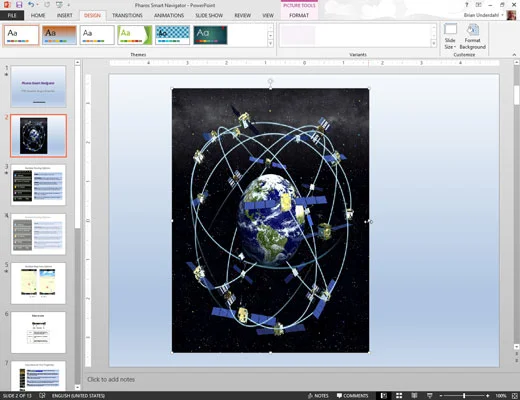
Task: Start Slide Show from status bar icon
Action: click(x=430, y=396)
